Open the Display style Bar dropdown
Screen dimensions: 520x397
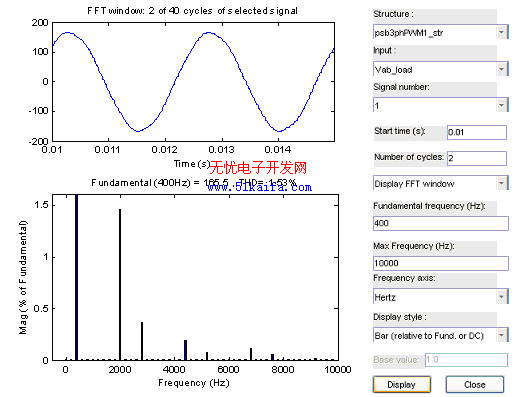coord(441,335)
